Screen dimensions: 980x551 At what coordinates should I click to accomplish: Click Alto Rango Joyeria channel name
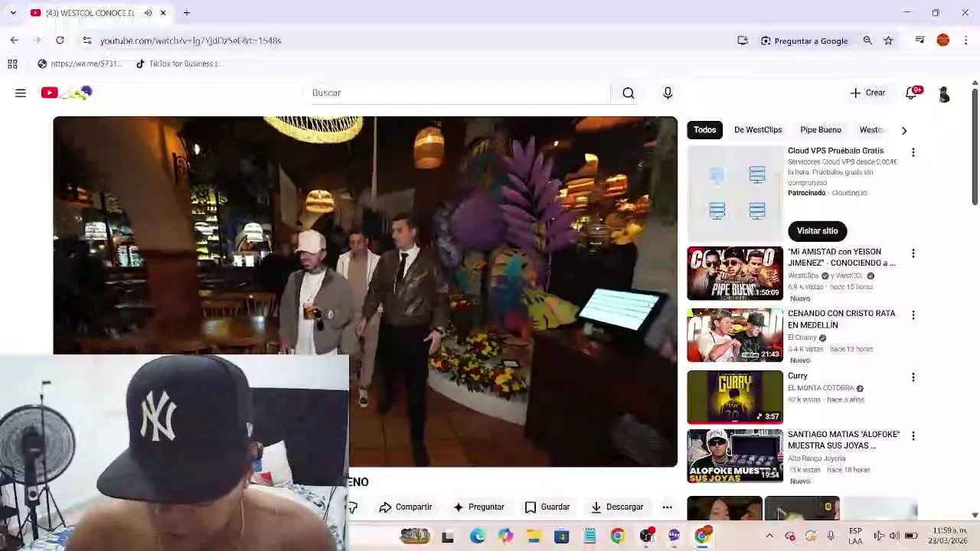click(816, 458)
